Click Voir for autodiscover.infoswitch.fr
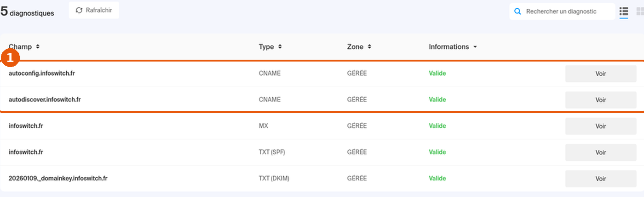The image size is (644, 197). point(601,100)
